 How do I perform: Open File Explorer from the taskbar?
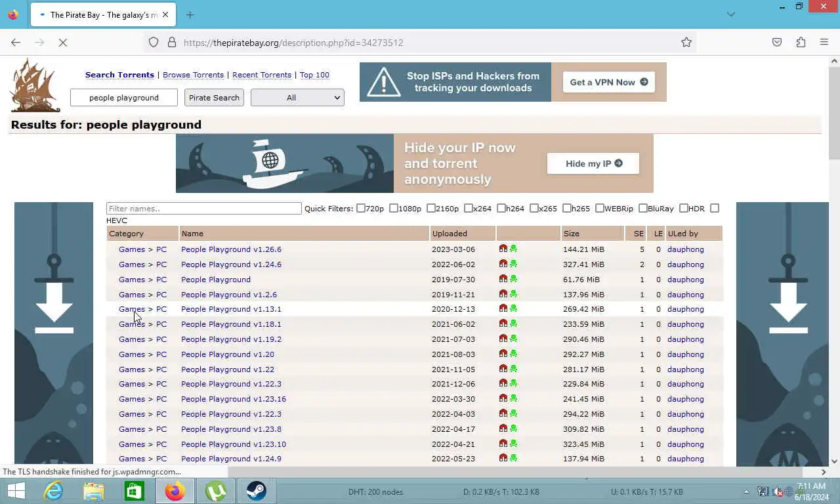pos(94,491)
